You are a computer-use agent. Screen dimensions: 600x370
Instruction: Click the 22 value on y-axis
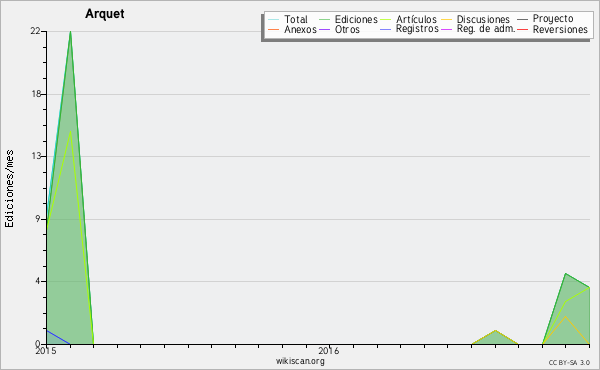(35, 31)
